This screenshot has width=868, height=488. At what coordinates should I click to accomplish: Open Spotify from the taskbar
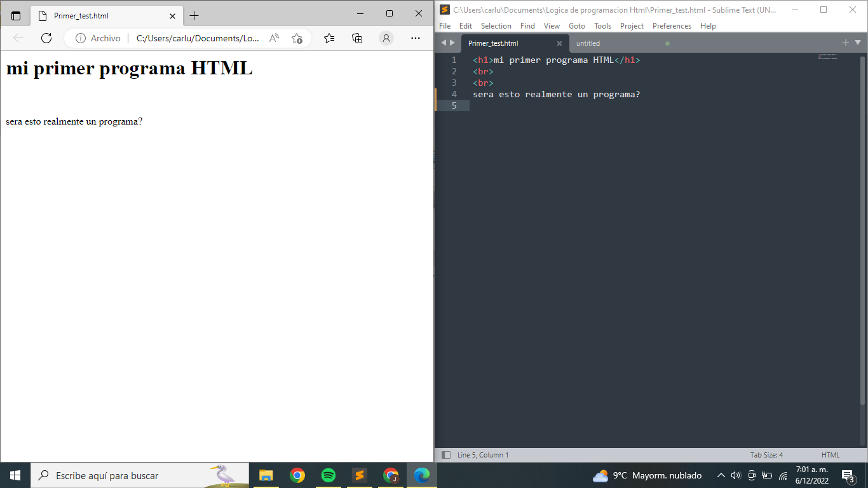click(328, 475)
